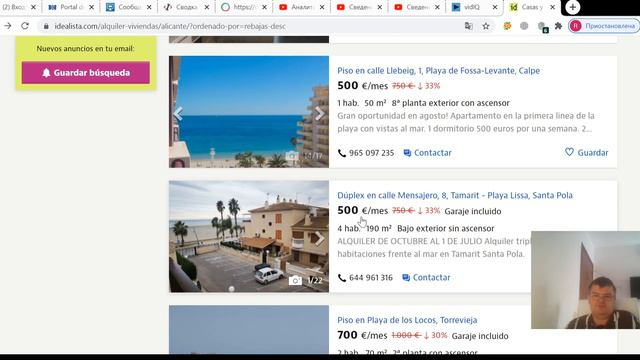Open the orange extension icon in toolbar

click(507, 26)
